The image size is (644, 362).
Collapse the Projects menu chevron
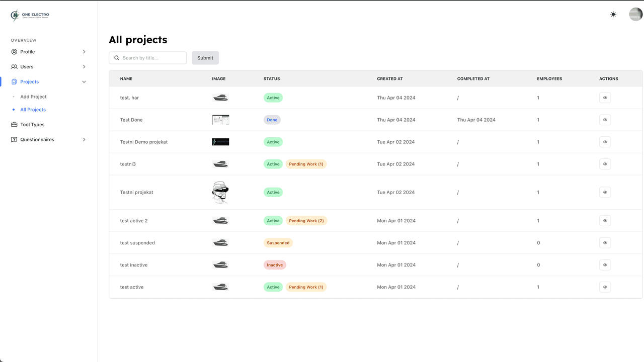[84, 82]
